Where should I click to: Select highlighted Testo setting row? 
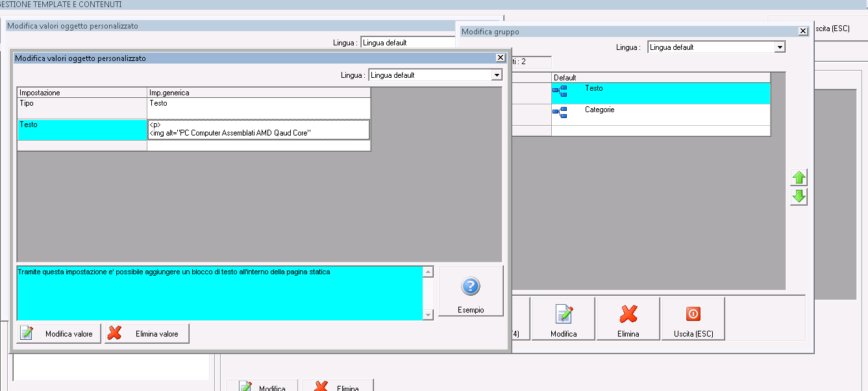click(82, 130)
